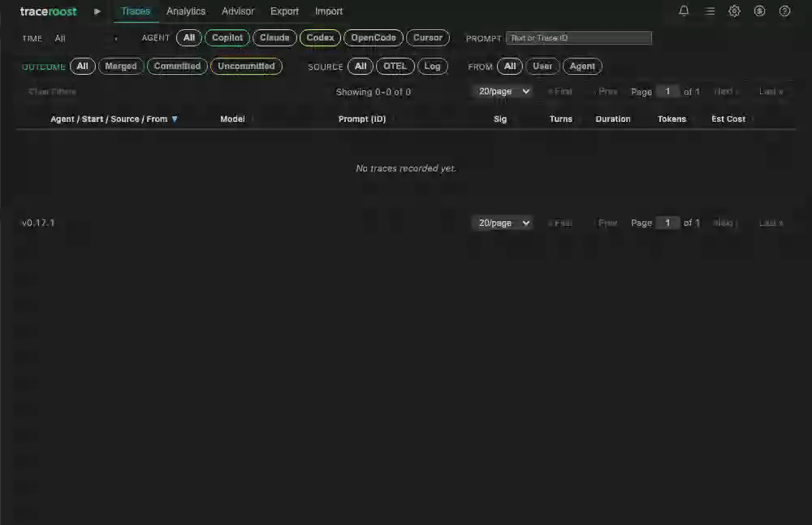Click the sort arrow beside Agent column
This screenshot has width=812, height=525.
coord(175,119)
